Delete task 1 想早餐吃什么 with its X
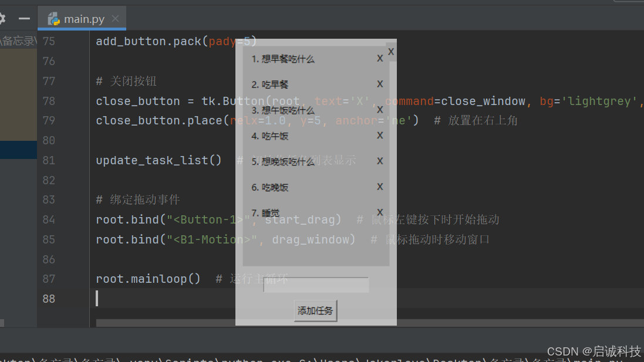644x362 pixels. 380,58
